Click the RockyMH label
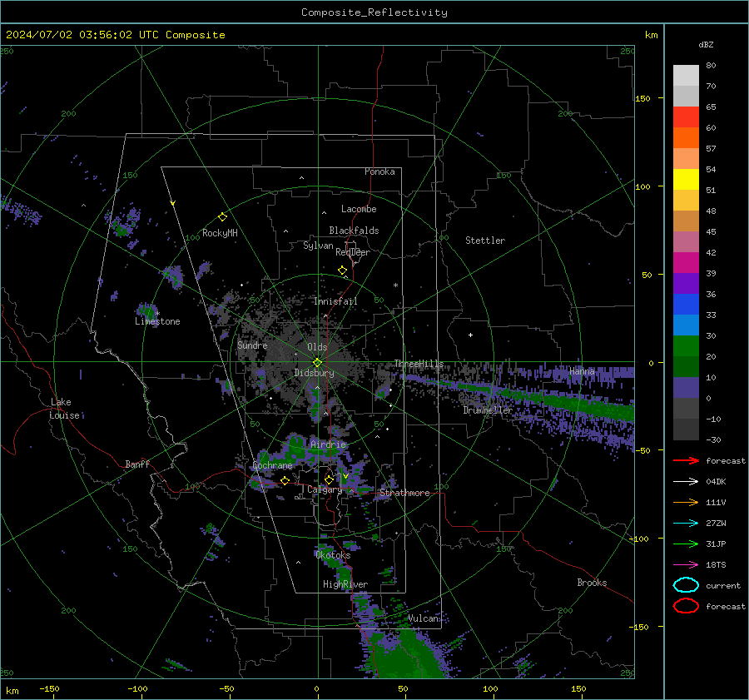This screenshot has width=749, height=700. click(220, 233)
